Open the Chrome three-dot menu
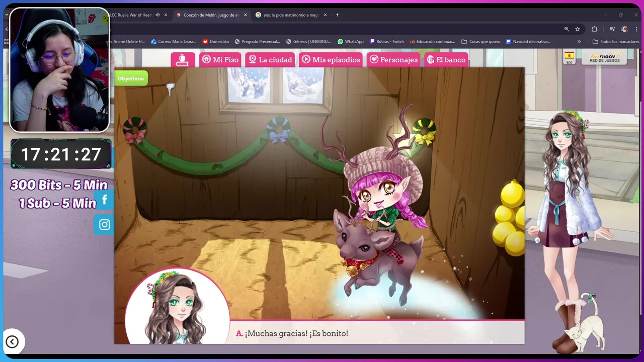This screenshot has height=362, width=644. click(636, 29)
